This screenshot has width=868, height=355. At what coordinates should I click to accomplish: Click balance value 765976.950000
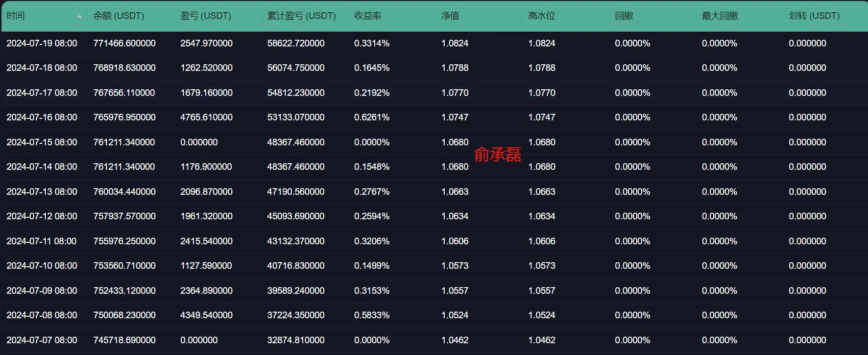pos(125,117)
